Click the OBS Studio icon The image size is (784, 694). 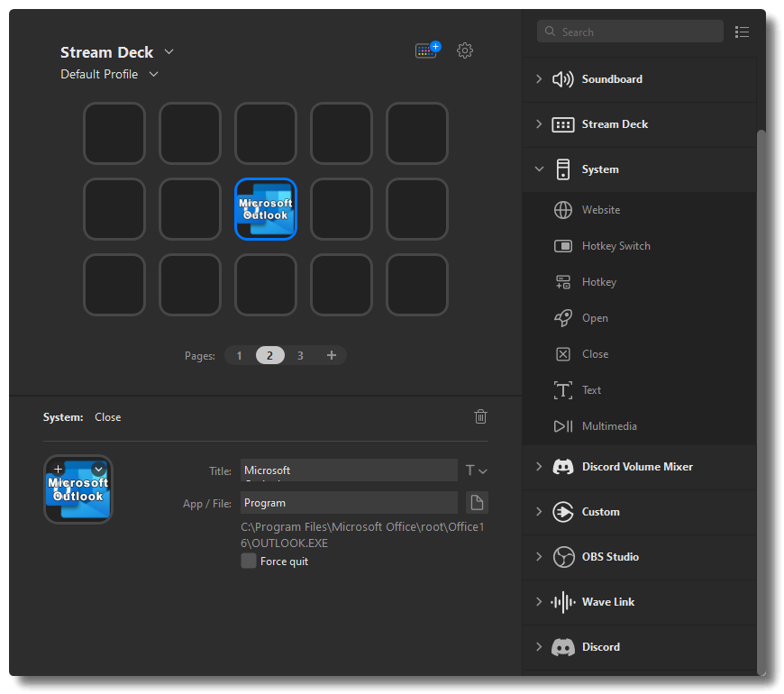(563, 557)
